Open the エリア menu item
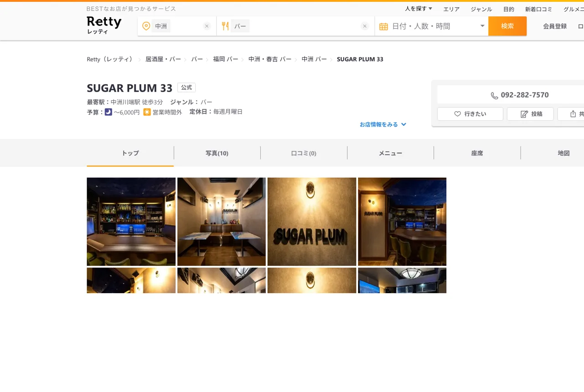The height and width of the screenshot is (392, 584). click(x=452, y=9)
